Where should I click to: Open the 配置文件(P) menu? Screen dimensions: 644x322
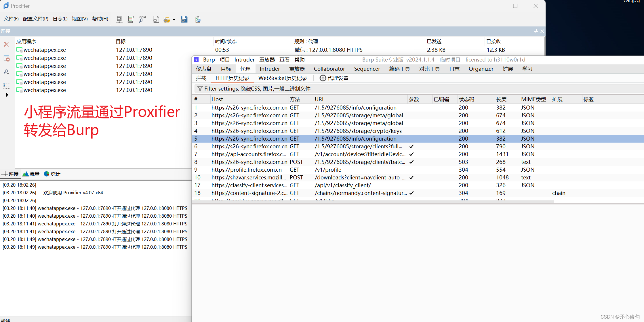coord(35,19)
